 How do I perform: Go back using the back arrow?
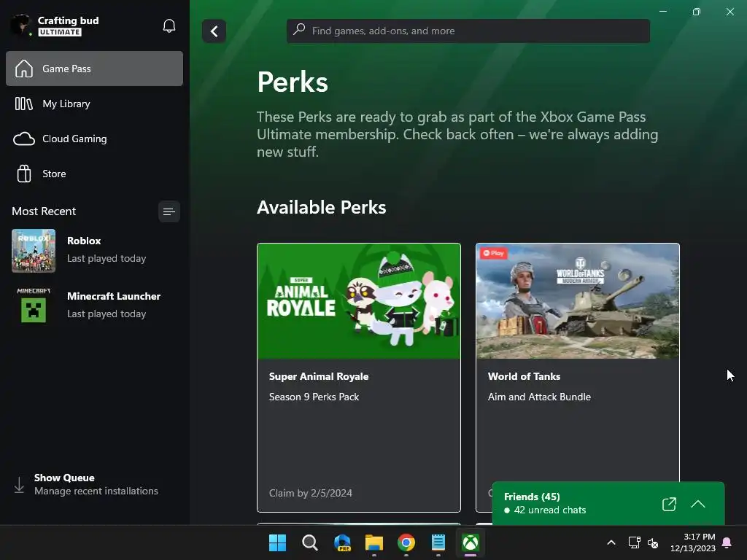point(214,31)
